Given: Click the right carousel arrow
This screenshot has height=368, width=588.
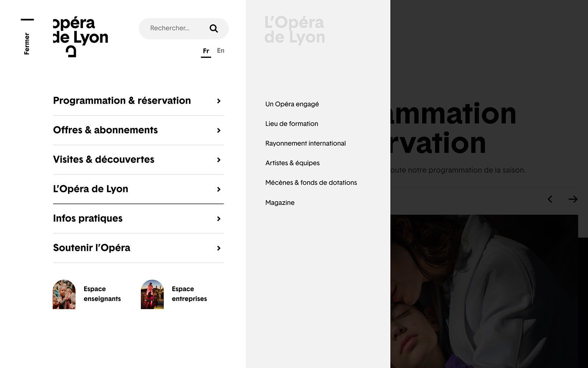Looking at the screenshot, I should pos(573,199).
